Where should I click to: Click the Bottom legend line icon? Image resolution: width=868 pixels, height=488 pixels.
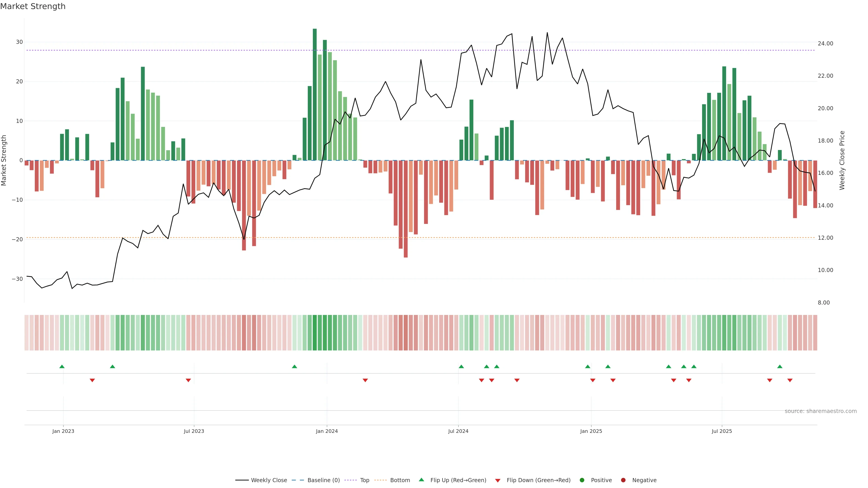(380, 480)
